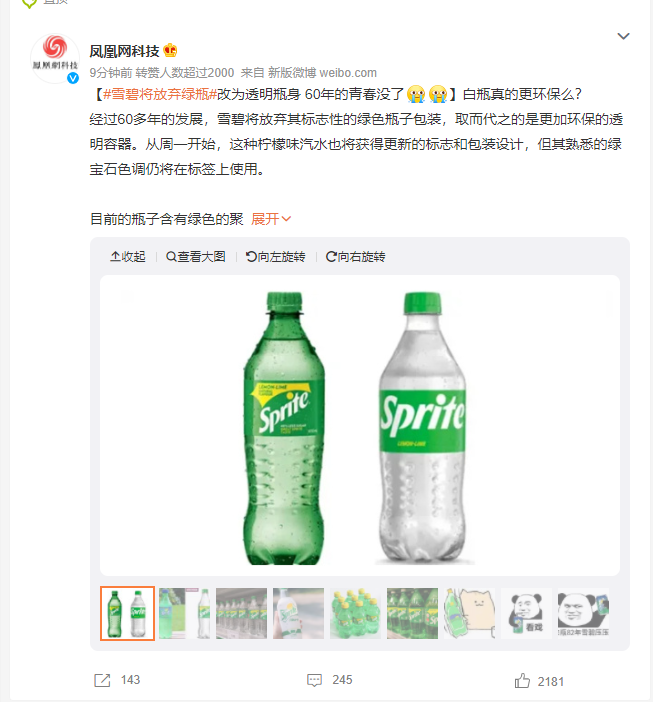This screenshot has height=702, width=653.
Task: Open the 9分钟前 post timestamp link
Action: (x=111, y=73)
